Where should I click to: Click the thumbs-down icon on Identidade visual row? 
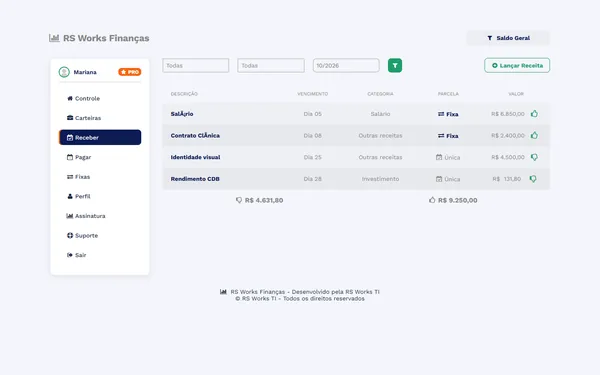[534, 157]
